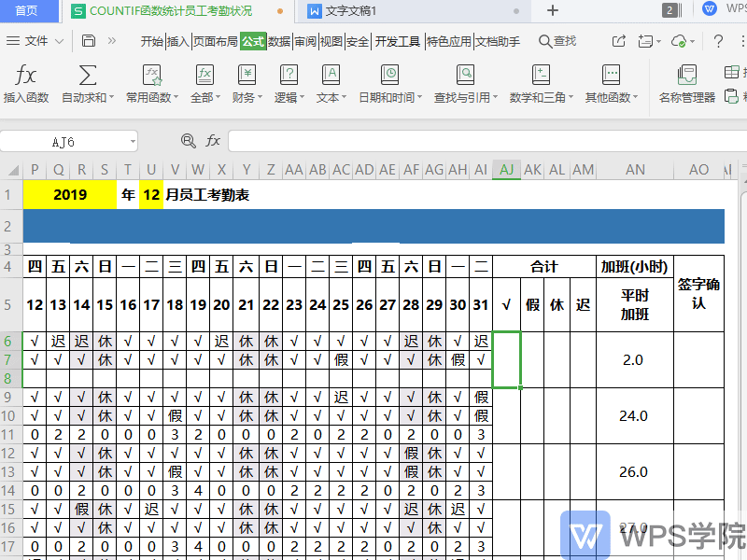This screenshot has height=560, width=747.
Task: Click the zoom magnifier icon beside formula bar
Action: tap(189, 141)
